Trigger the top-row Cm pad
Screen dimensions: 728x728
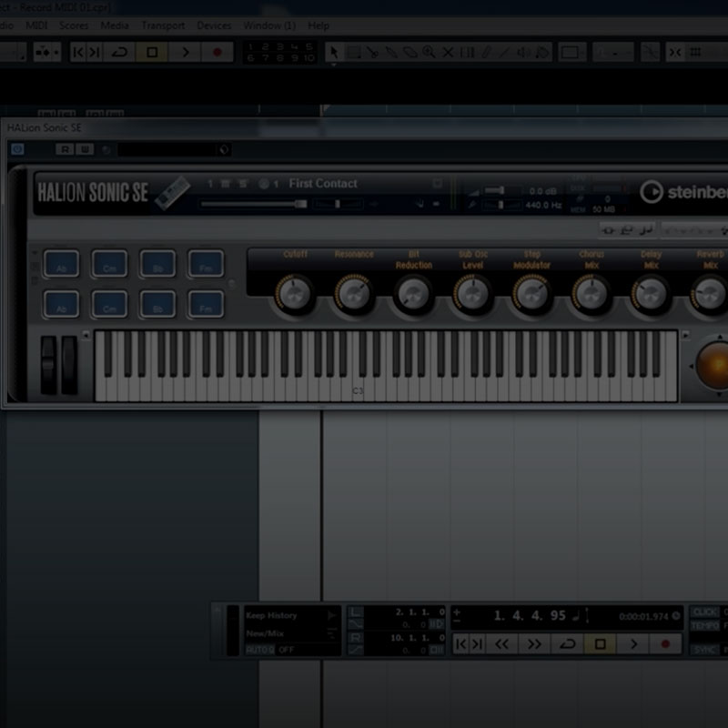point(109,264)
